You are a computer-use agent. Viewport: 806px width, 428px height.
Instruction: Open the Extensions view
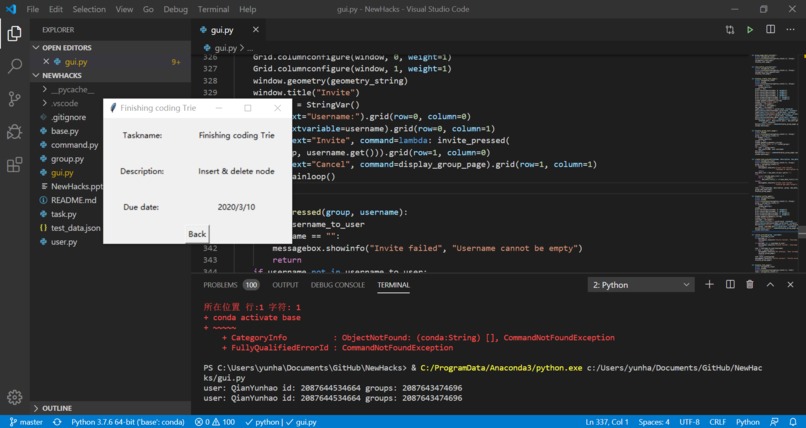(14, 164)
